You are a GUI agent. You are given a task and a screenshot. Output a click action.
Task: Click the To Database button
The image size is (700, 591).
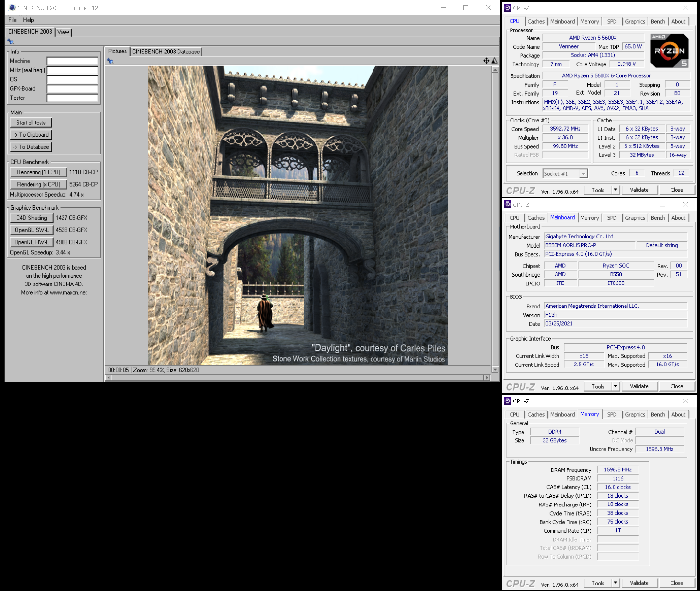tap(31, 147)
